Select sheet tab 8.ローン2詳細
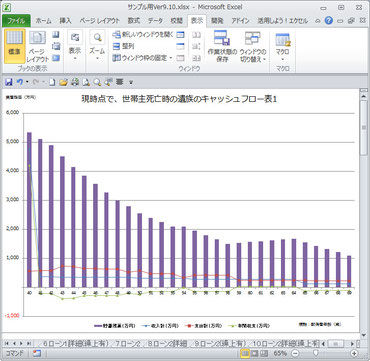 click(167, 343)
